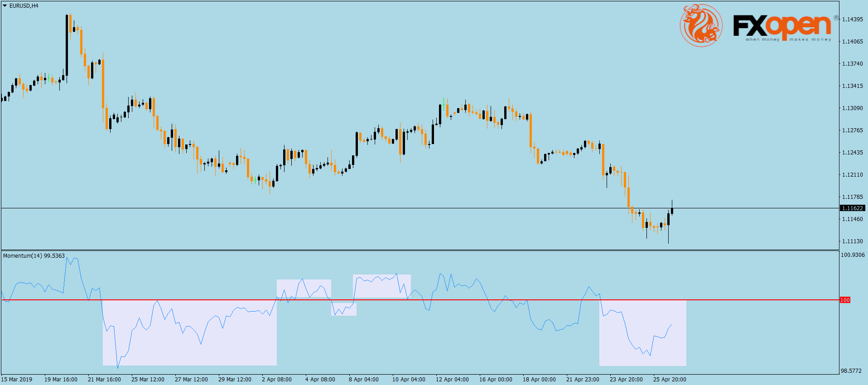The width and height of the screenshot is (868, 385).
Task: Click the EURUSD,H4 symbol title
Action: (x=24, y=6)
